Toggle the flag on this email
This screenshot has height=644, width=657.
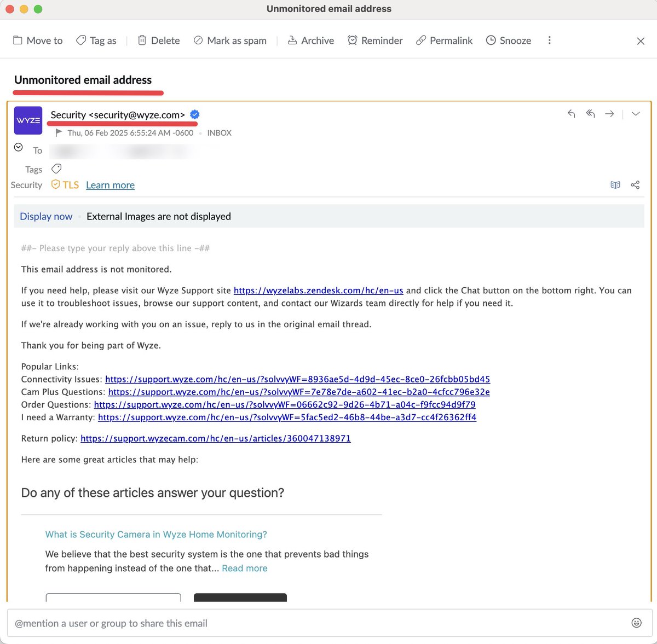click(59, 133)
